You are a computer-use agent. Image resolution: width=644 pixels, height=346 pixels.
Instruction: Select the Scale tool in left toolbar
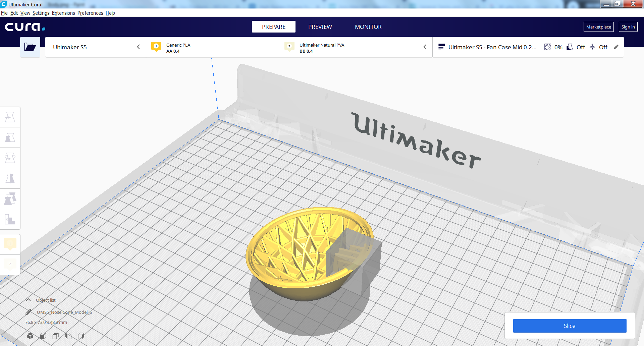[10, 137]
